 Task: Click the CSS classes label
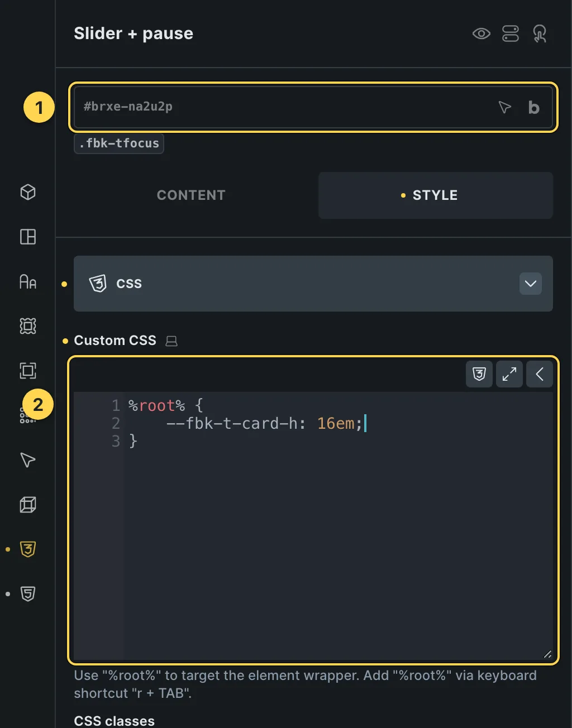click(115, 721)
